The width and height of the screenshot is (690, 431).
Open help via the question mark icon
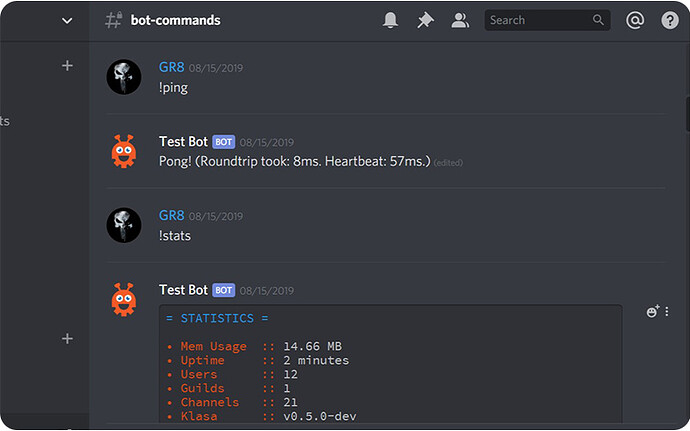pyautogui.click(x=669, y=20)
